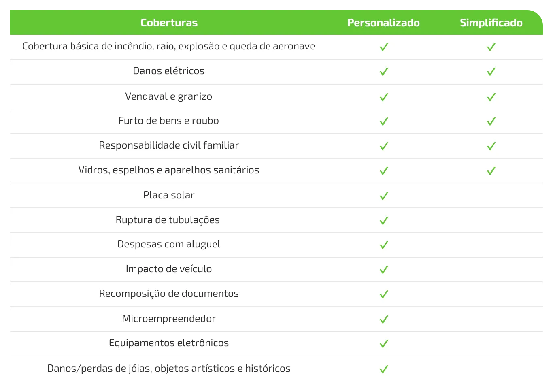Click Personalizado checkmark for Danos elétricos
553x392 pixels.
click(384, 72)
